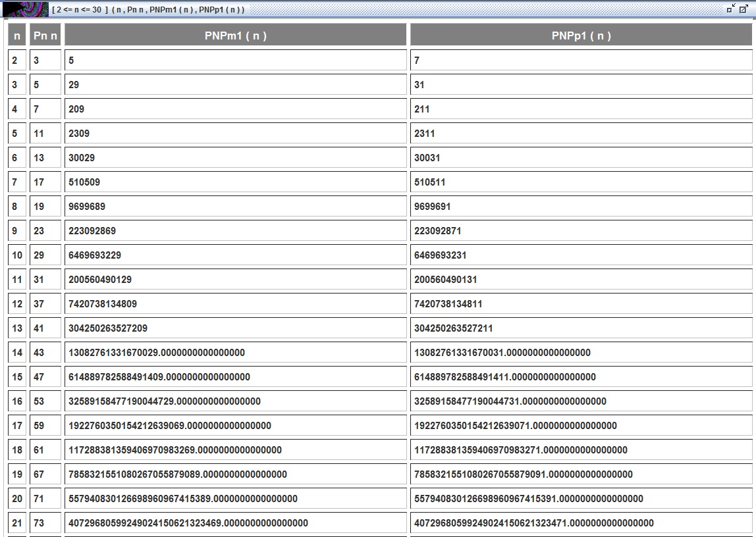The image size is (756, 537).
Task: Select the cell showing 304250263527209
Action: click(x=236, y=328)
